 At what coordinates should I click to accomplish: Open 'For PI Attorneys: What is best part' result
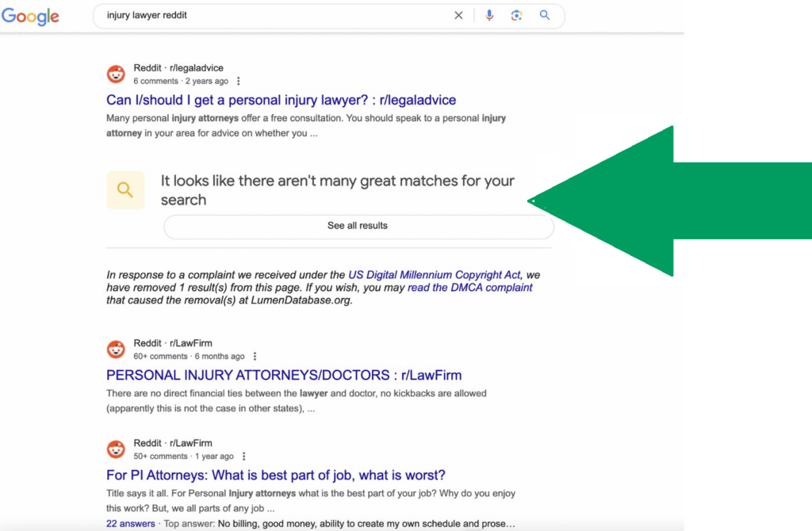click(275, 475)
